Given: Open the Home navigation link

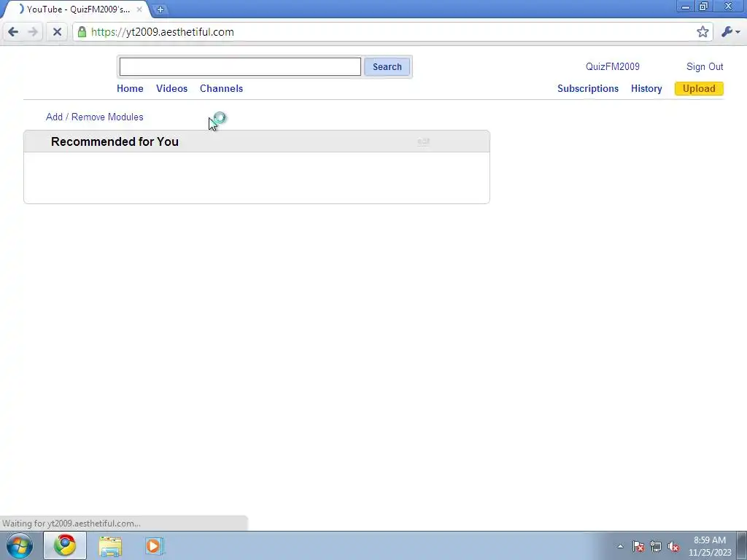Looking at the screenshot, I should pos(130,88).
